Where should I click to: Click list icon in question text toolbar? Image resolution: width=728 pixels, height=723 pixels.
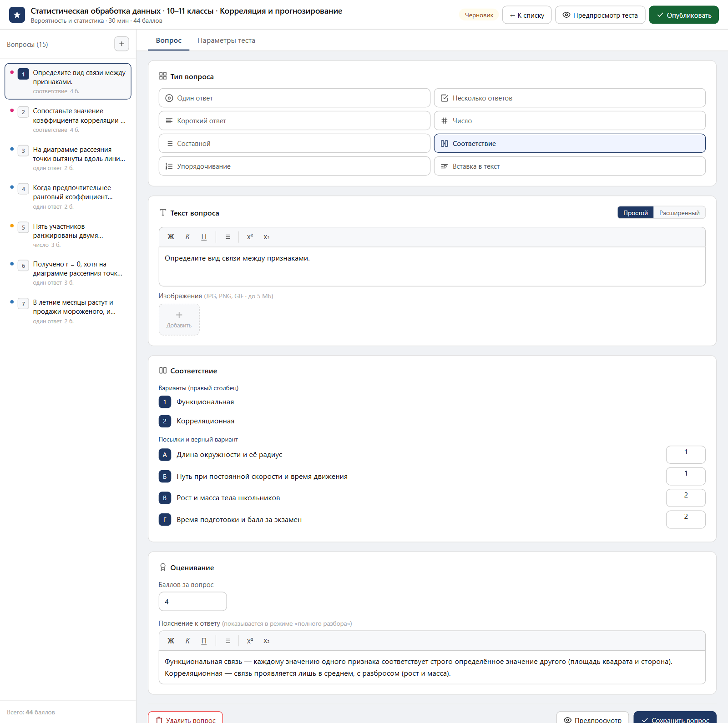click(228, 237)
